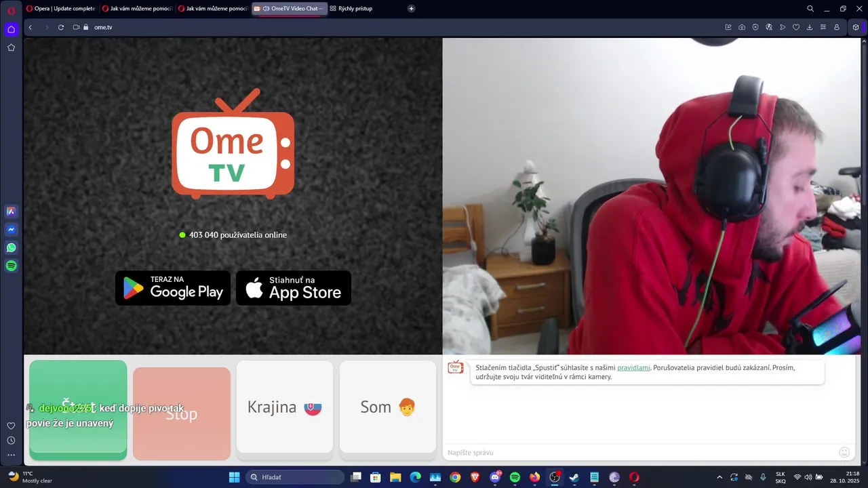Open Messenger in the Opera sidebar

[11, 230]
